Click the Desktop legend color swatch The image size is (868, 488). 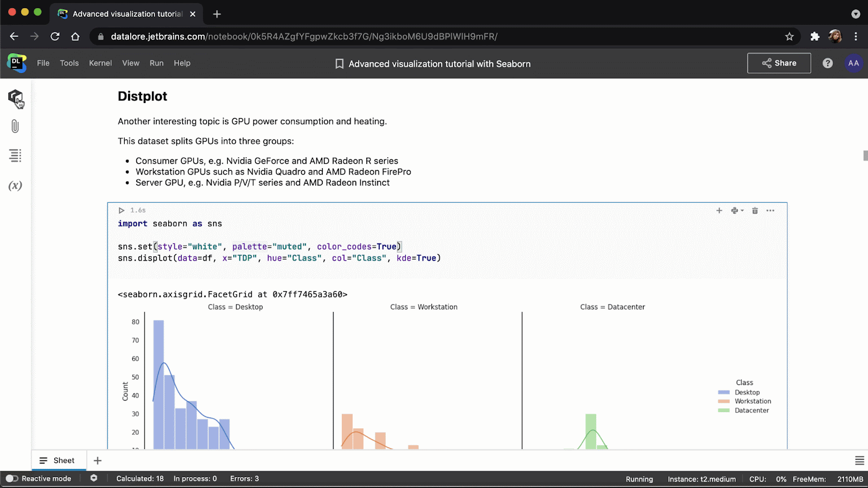tap(724, 393)
